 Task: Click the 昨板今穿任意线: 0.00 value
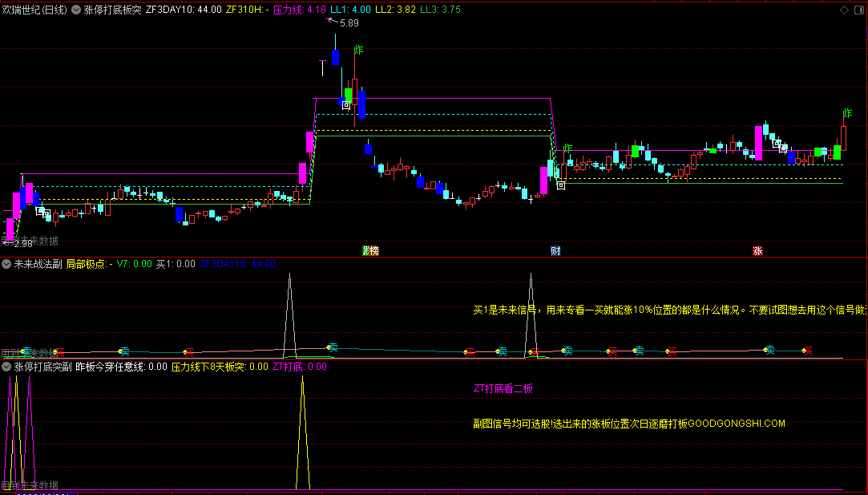[x=121, y=367]
